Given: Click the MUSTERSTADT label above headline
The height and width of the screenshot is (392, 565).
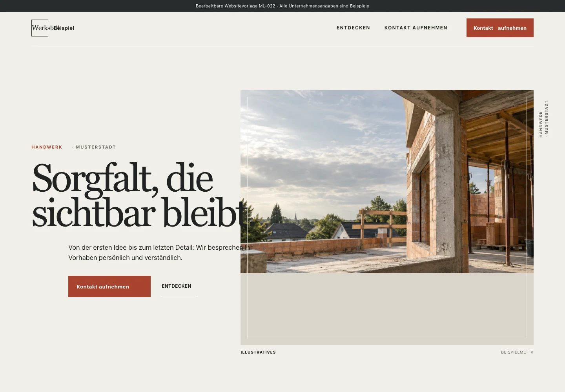Looking at the screenshot, I should [94, 147].
